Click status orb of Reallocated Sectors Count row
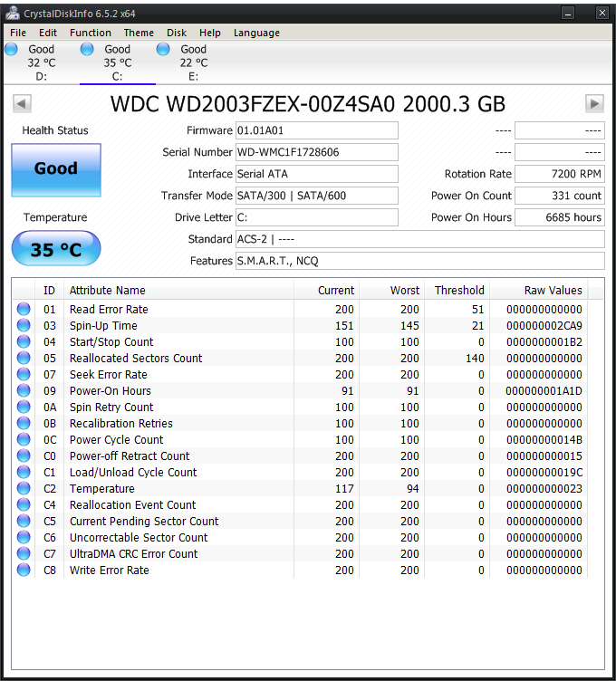The height and width of the screenshot is (681, 616). tap(24, 358)
